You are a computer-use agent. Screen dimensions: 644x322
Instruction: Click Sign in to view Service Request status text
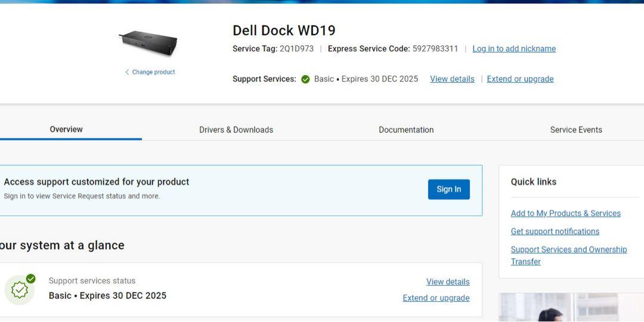(82, 196)
